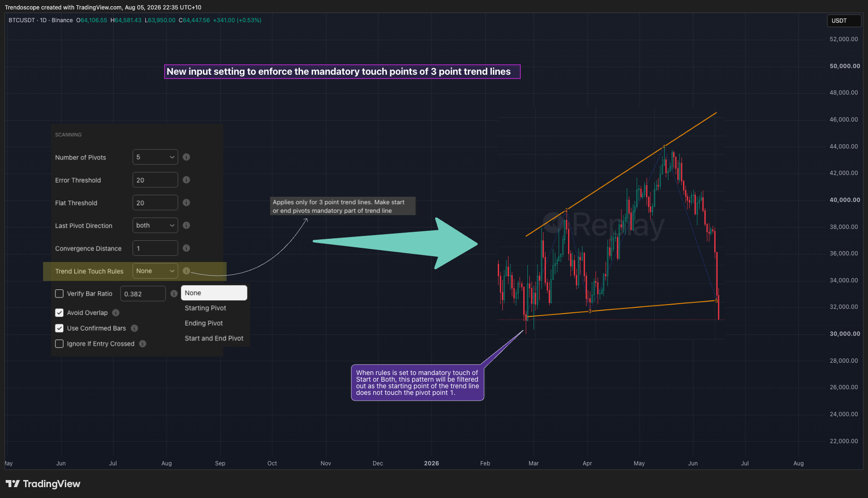Image resolution: width=868 pixels, height=498 pixels.
Task: Open the Trend Line Touch Rules dropdown
Action: point(155,271)
